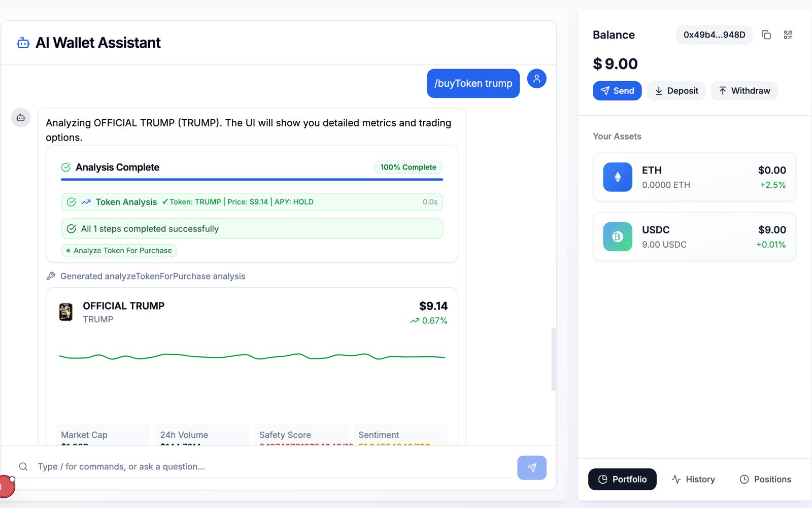Click the wrench icon beside Generated analysis text
This screenshot has height=508, width=812.
coord(51,276)
